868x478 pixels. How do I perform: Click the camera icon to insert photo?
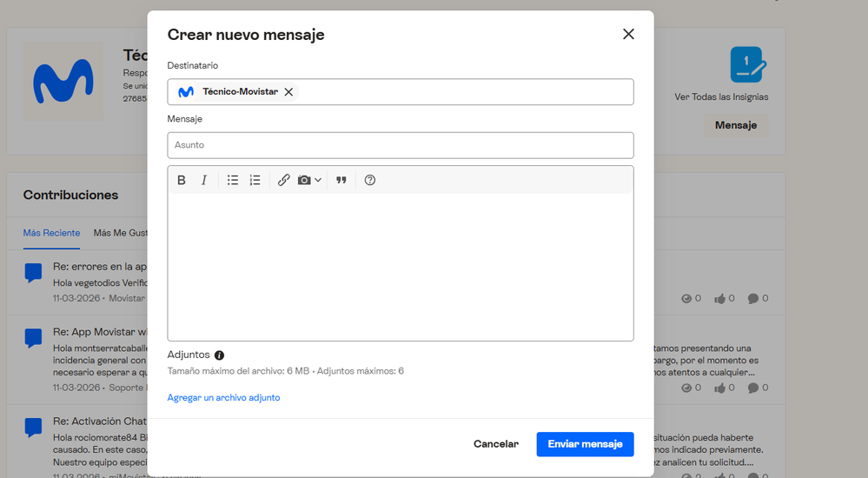[x=304, y=180]
